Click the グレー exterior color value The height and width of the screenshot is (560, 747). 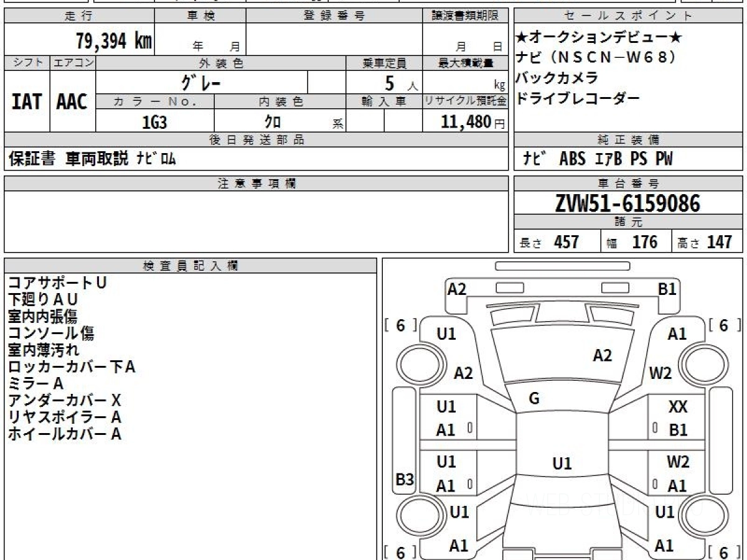(201, 82)
